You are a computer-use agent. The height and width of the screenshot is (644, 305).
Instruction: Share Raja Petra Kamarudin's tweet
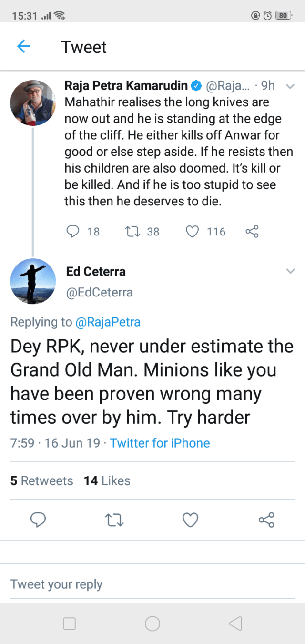pyautogui.click(x=252, y=232)
